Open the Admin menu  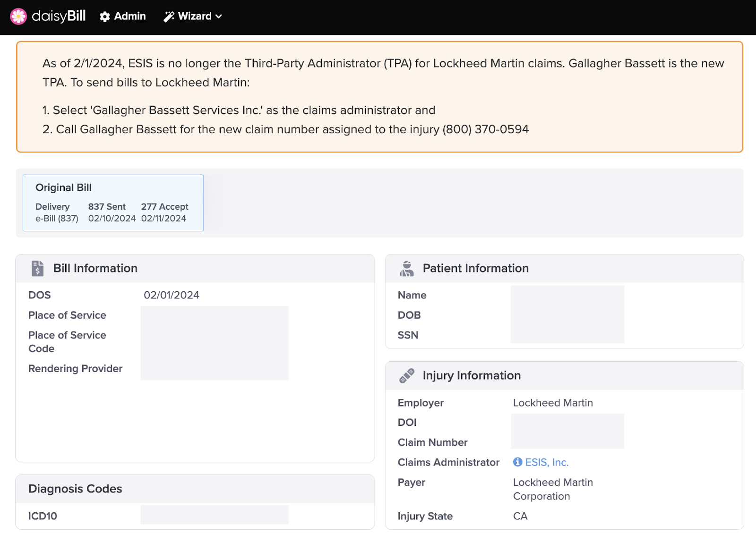coord(129,17)
